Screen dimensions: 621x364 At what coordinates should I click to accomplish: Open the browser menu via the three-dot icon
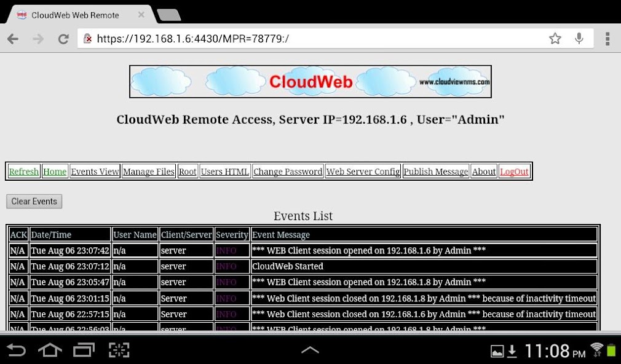pyautogui.click(x=607, y=38)
